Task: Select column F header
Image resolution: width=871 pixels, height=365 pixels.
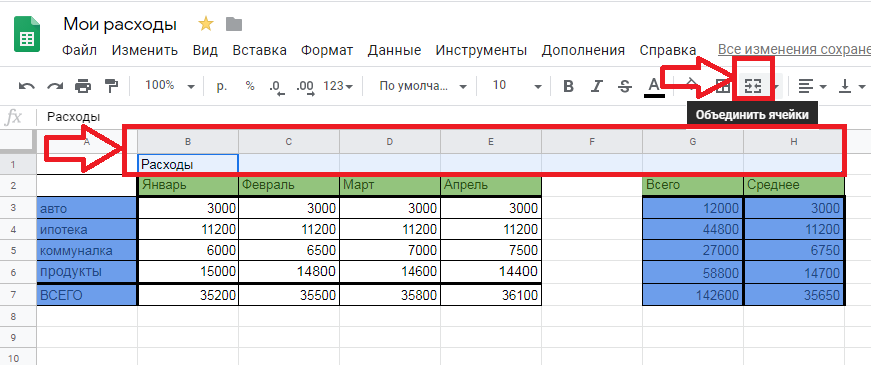Action: tap(592, 142)
